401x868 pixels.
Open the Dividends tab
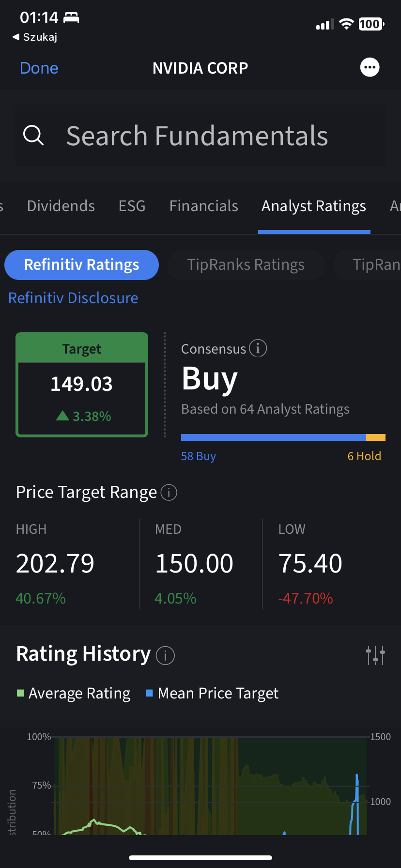click(61, 206)
